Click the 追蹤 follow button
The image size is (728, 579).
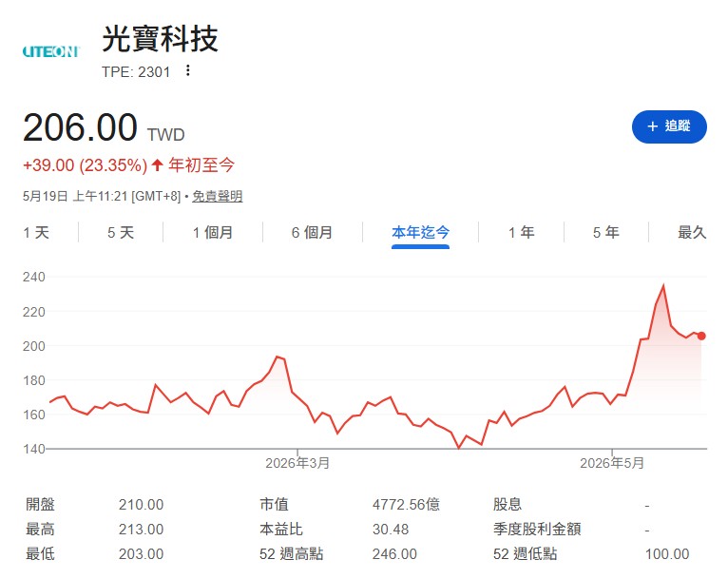669,126
